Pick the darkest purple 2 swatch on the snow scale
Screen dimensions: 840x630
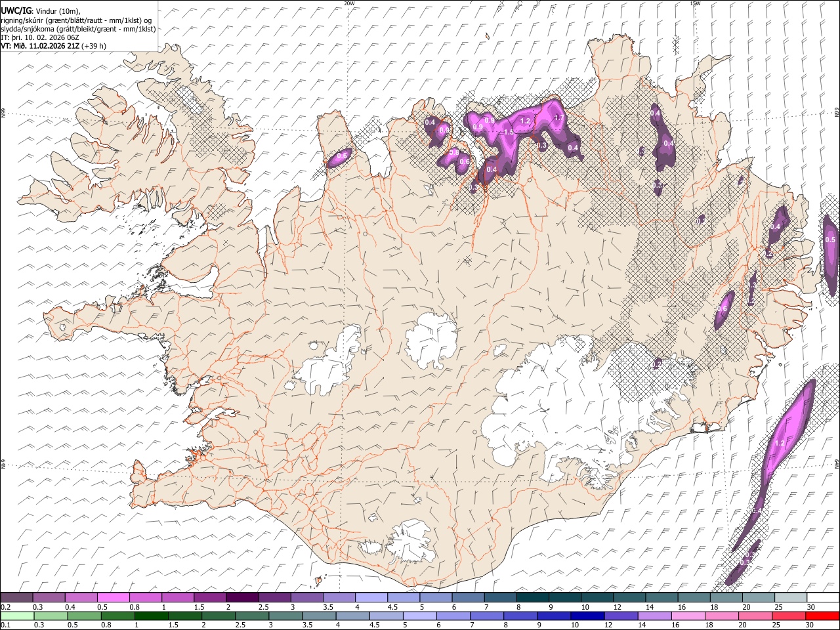point(243,597)
